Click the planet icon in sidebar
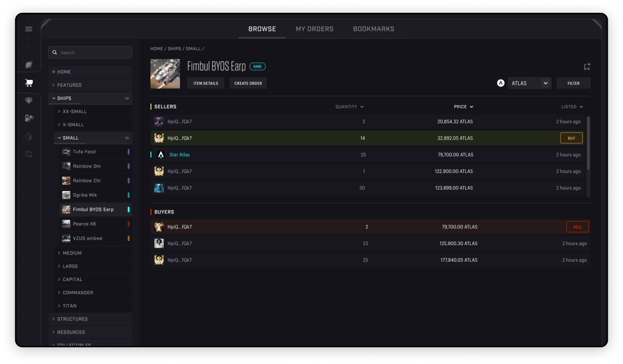Screen dimensions: 623x364 point(29,65)
